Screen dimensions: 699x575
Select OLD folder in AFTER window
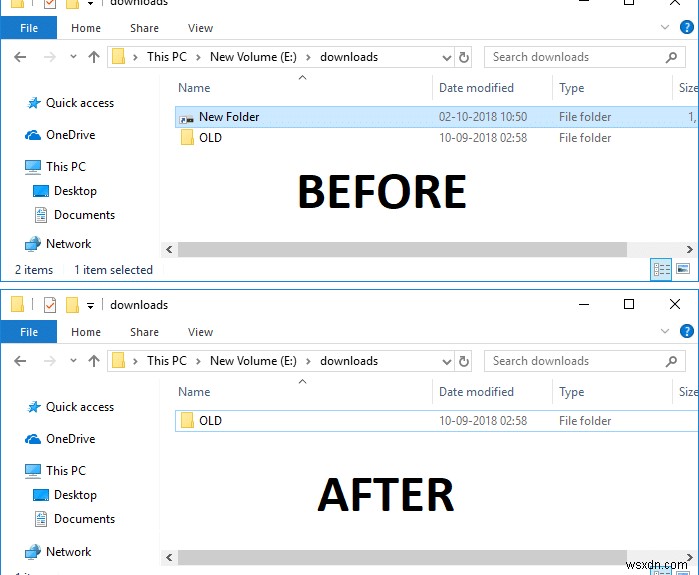[437, 421]
